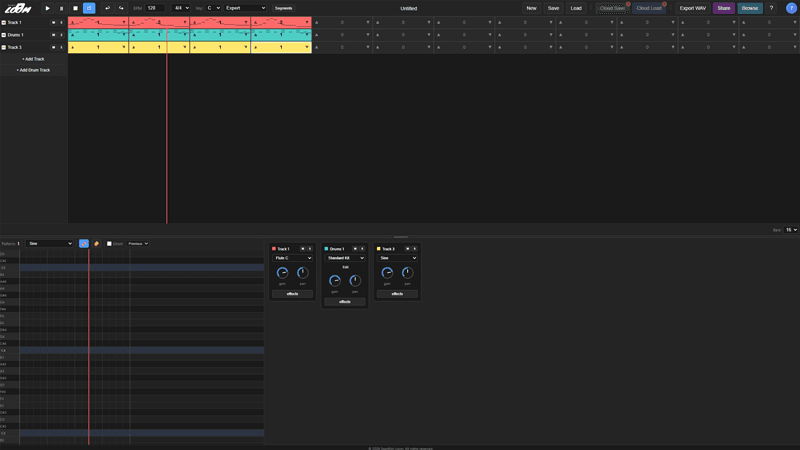
Task: Toggle the highlighted loop button
Action: pyautogui.click(x=89, y=8)
